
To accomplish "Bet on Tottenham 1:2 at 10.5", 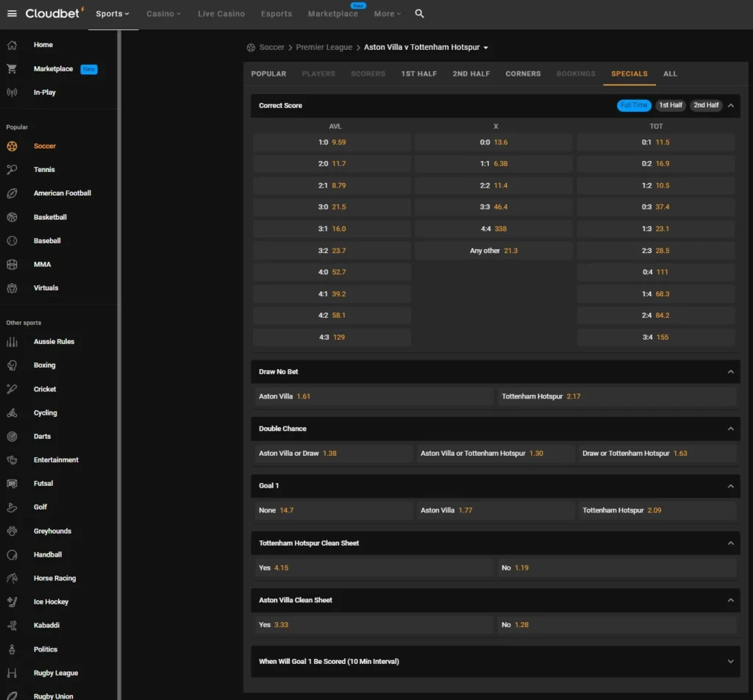I will point(655,185).
